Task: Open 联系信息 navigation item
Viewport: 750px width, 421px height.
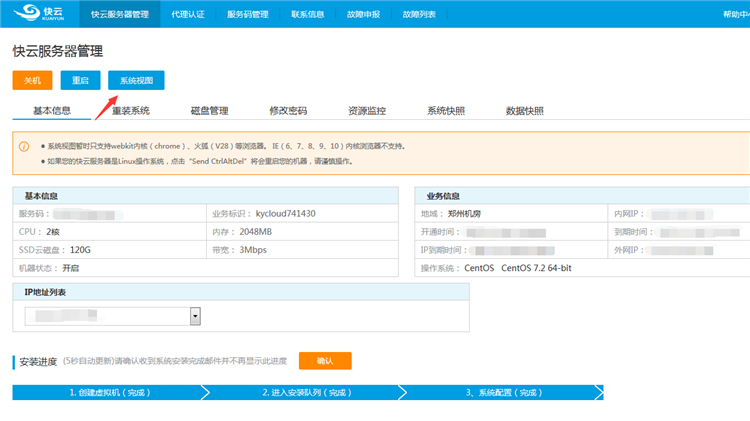Action: point(311,14)
